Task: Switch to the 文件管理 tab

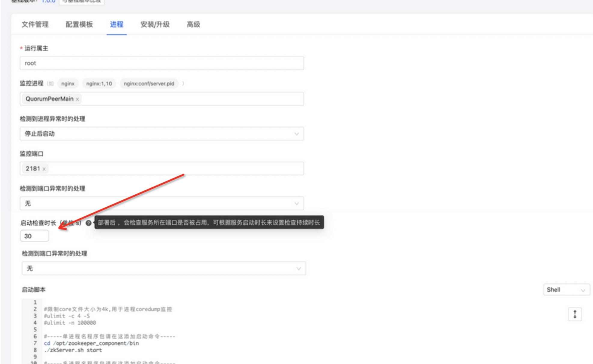Action: [x=35, y=25]
